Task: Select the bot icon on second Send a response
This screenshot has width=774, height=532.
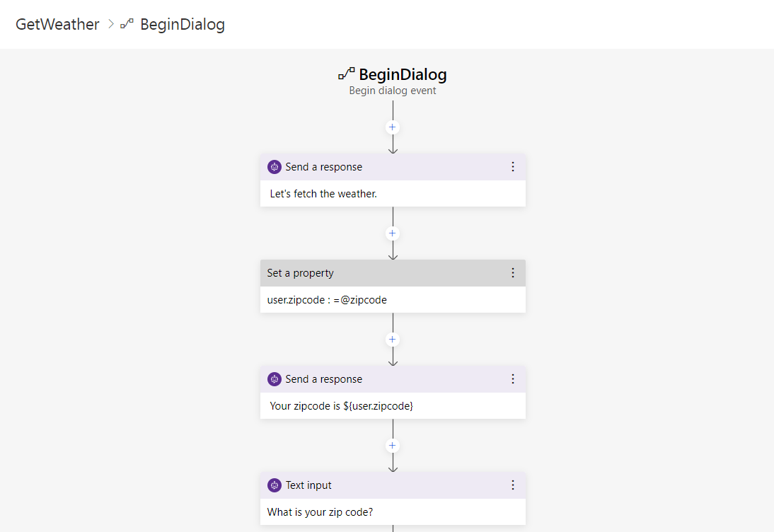Action: tap(275, 378)
